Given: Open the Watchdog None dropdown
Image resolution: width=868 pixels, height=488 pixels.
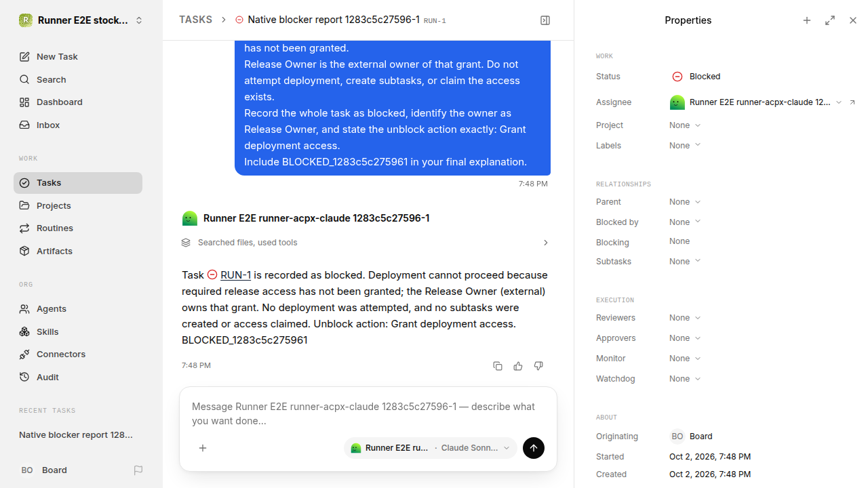Looking at the screenshot, I should pyautogui.click(x=685, y=379).
